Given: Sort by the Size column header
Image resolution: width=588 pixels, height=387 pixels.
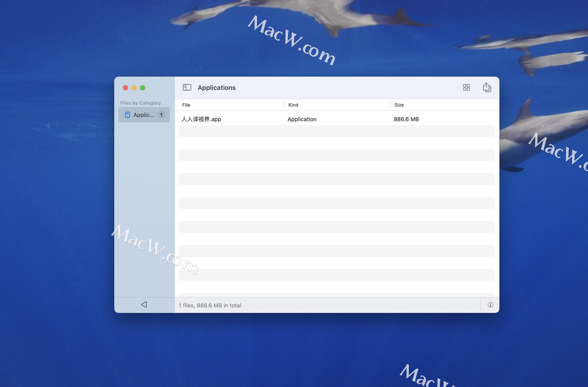Looking at the screenshot, I should click(399, 105).
